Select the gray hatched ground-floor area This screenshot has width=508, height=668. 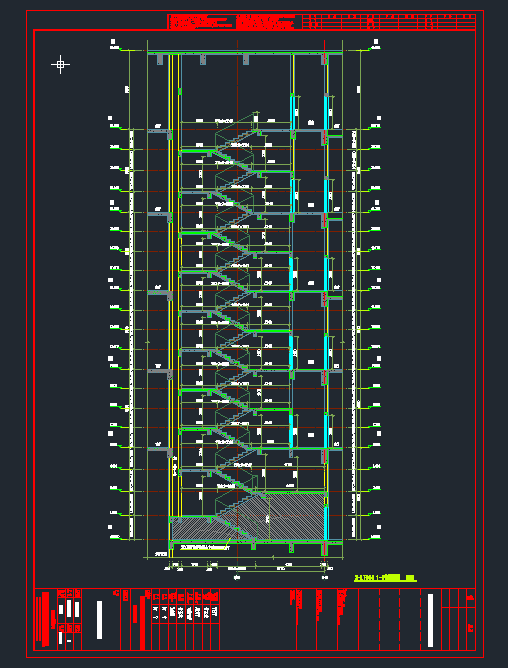tap(249, 516)
